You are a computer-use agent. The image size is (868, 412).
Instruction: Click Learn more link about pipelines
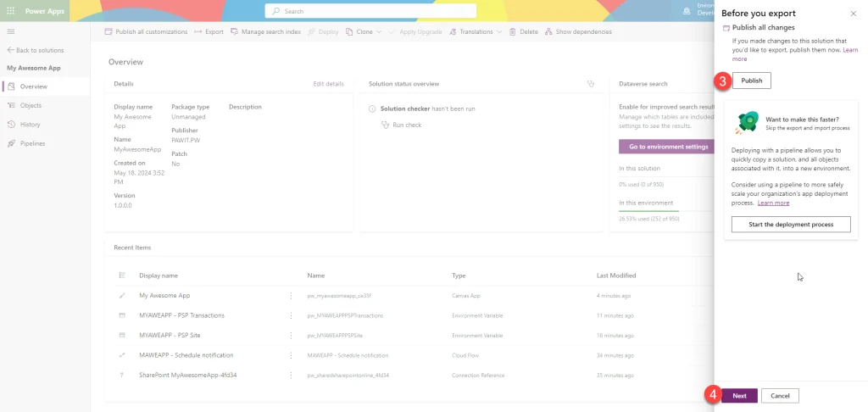pos(773,203)
